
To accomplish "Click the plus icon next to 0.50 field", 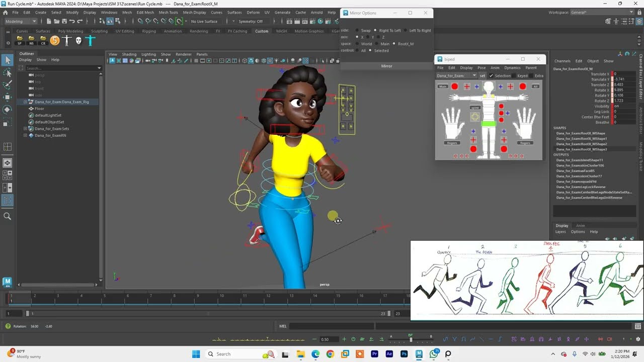I will coord(345,339).
